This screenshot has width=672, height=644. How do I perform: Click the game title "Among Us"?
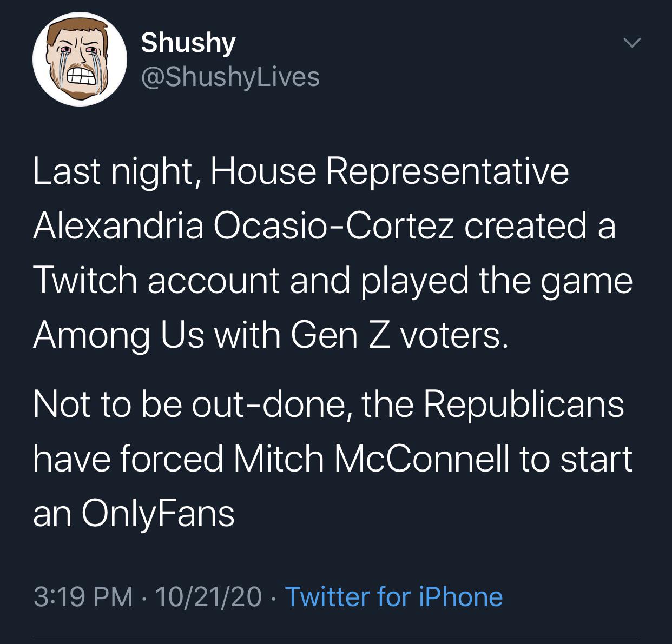(x=118, y=335)
